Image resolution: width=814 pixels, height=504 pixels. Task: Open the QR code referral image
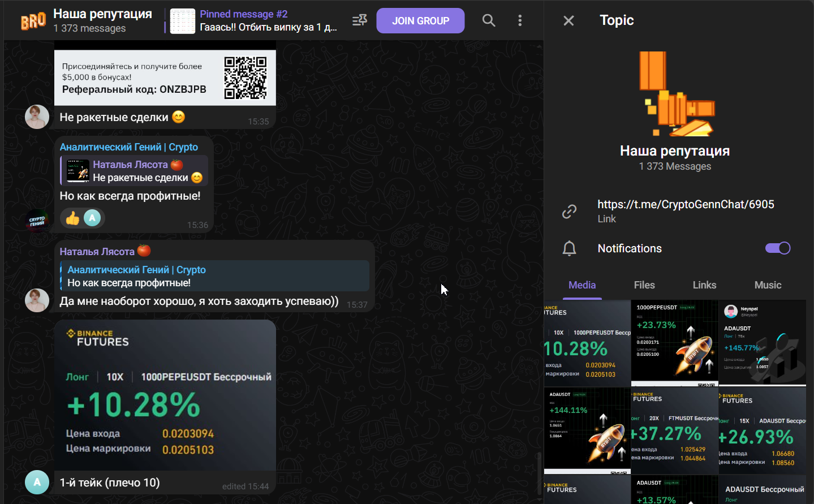pos(165,74)
